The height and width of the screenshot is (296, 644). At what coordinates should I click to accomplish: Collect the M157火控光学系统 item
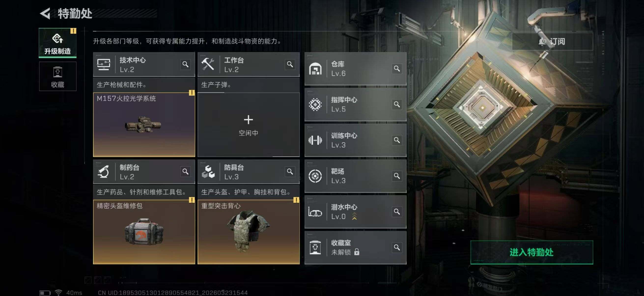click(x=144, y=125)
